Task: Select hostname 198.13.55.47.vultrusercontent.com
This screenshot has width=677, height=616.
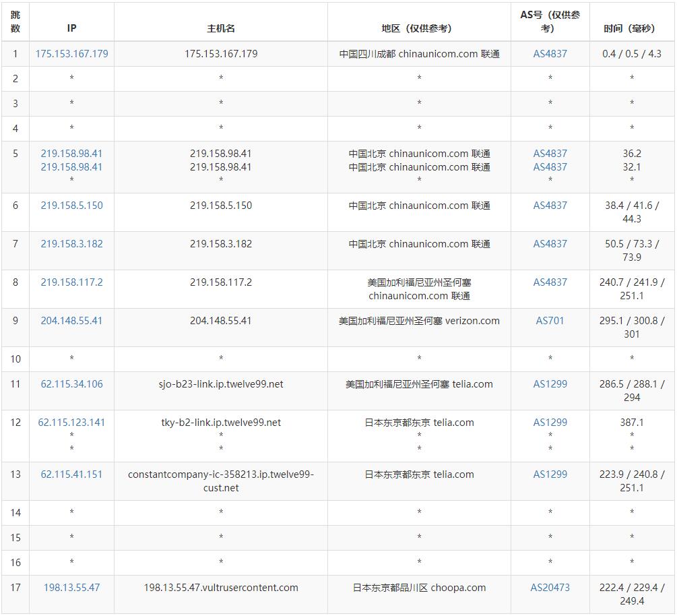Action: (221, 588)
